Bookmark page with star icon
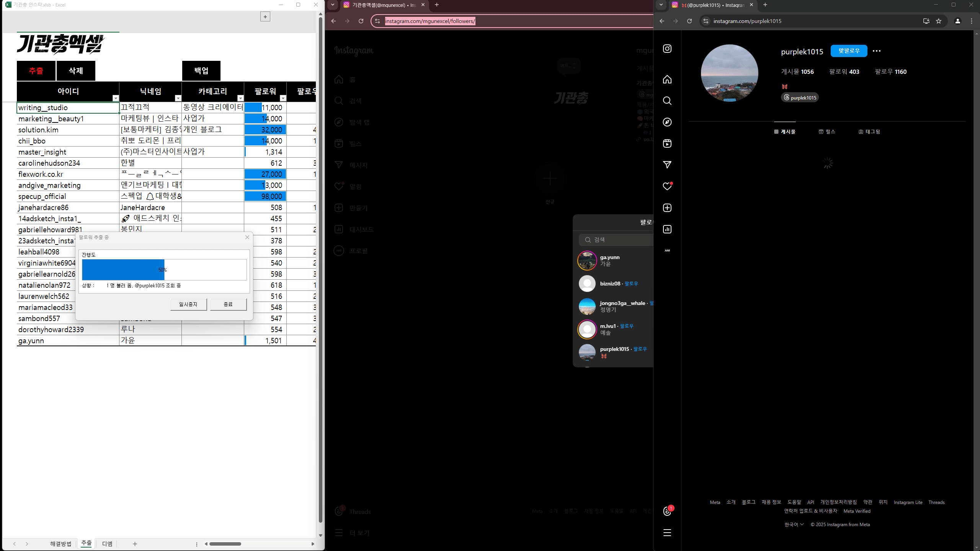The width and height of the screenshot is (980, 551). tap(939, 21)
